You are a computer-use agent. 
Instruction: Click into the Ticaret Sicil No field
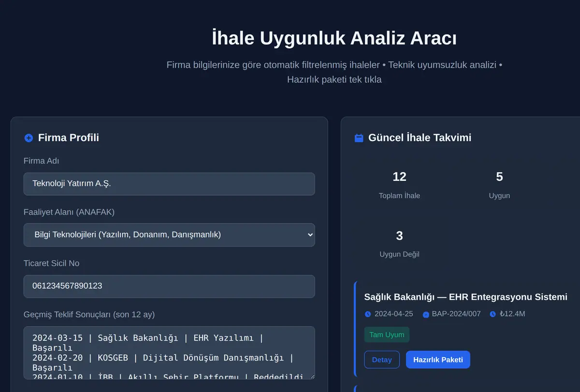point(169,286)
